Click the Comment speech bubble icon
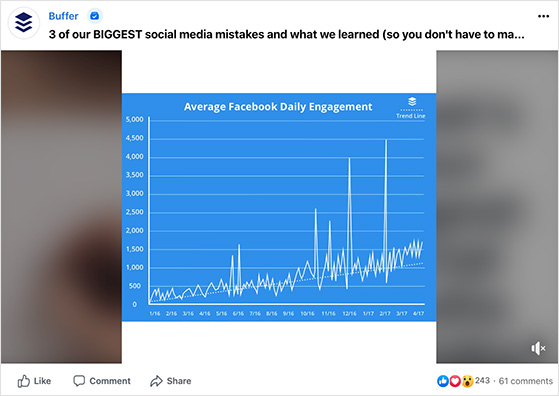 coord(79,381)
